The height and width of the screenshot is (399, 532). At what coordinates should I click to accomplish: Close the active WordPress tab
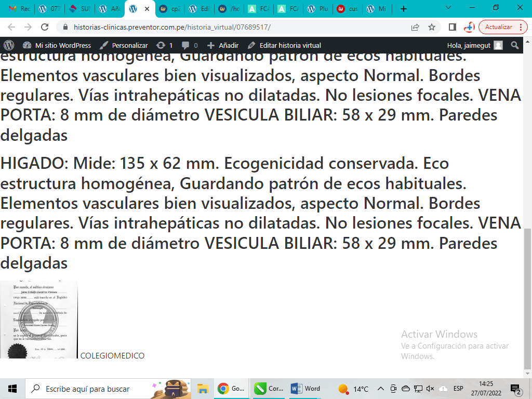(147, 9)
